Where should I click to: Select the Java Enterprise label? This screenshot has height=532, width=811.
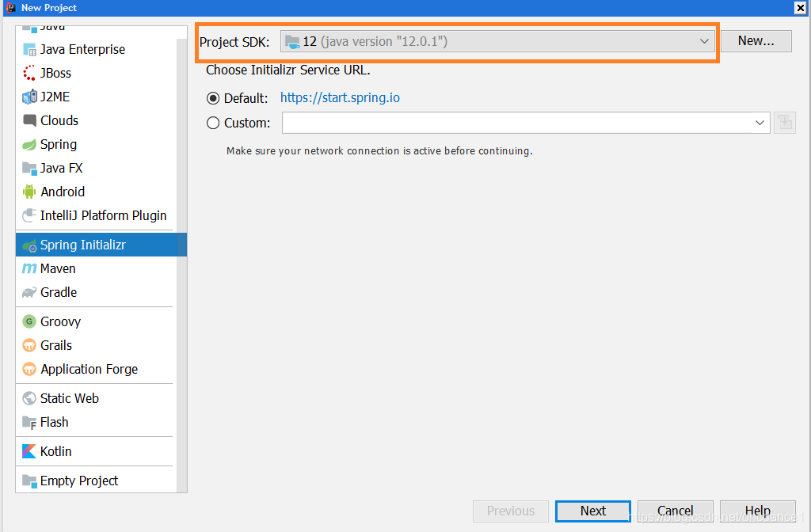pos(82,50)
